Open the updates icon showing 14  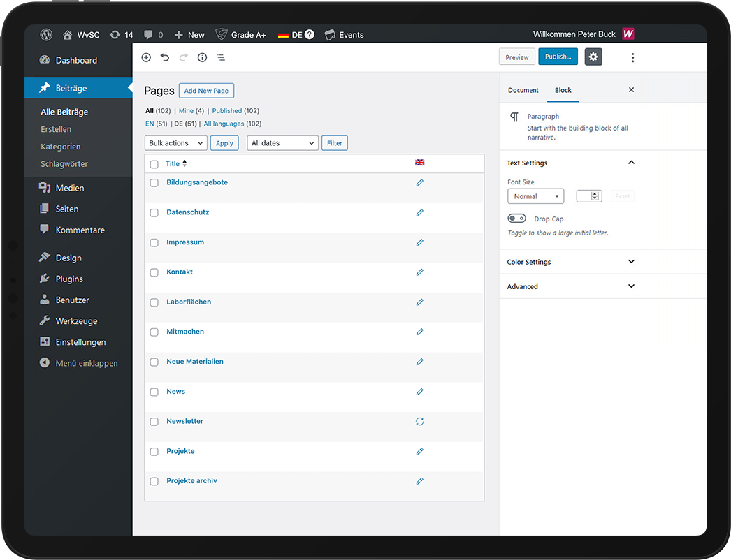click(x=115, y=35)
